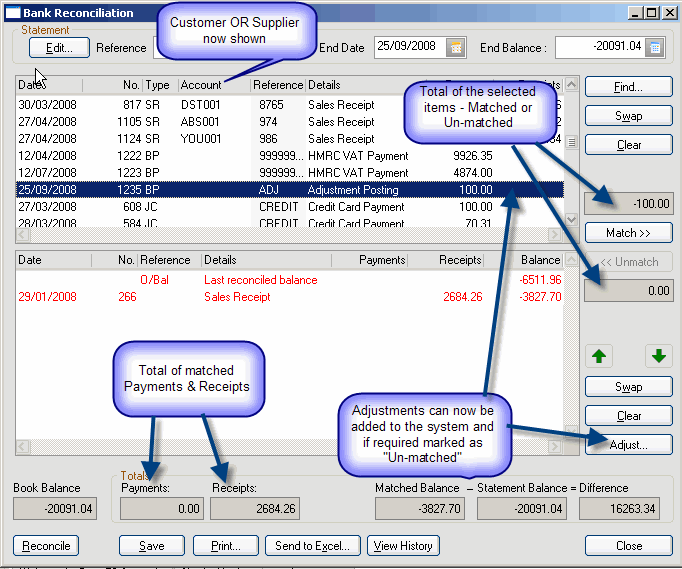The height and width of the screenshot is (569, 682).
Task: Click the << Unmatch button
Action: (629, 262)
